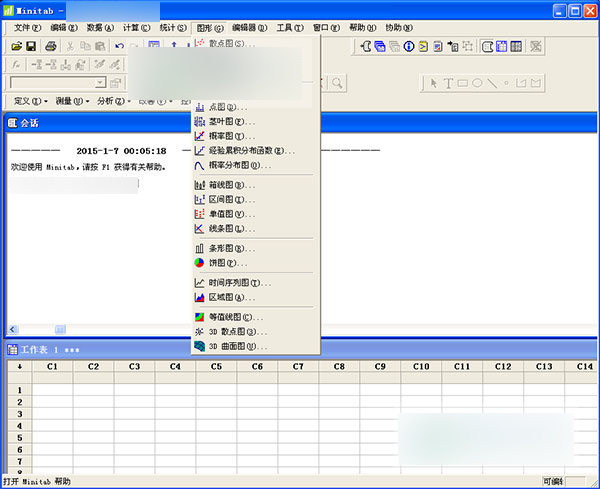Click the Save floppy disk icon
Viewport: 600px width, 489px height.
tap(31, 46)
